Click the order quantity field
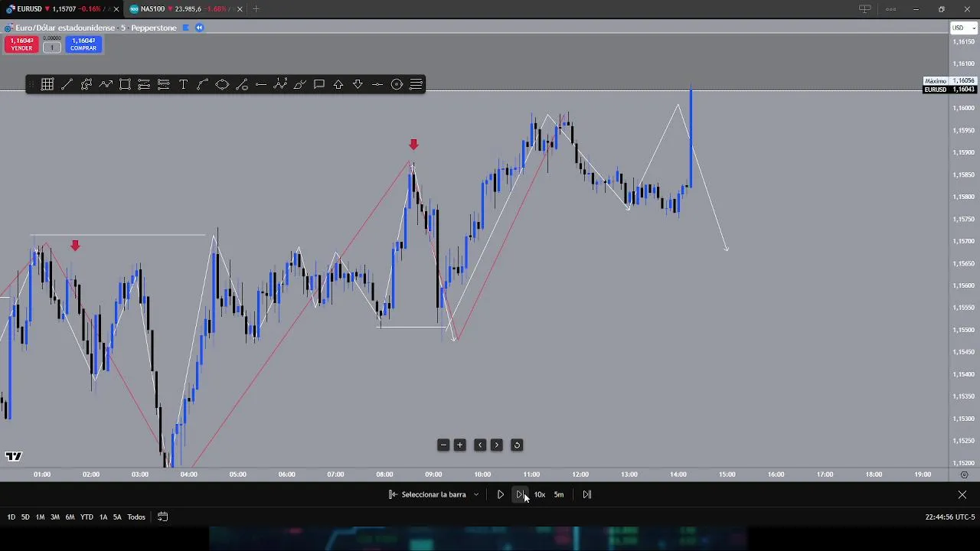The image size is (980, 551). coord(52,47)
